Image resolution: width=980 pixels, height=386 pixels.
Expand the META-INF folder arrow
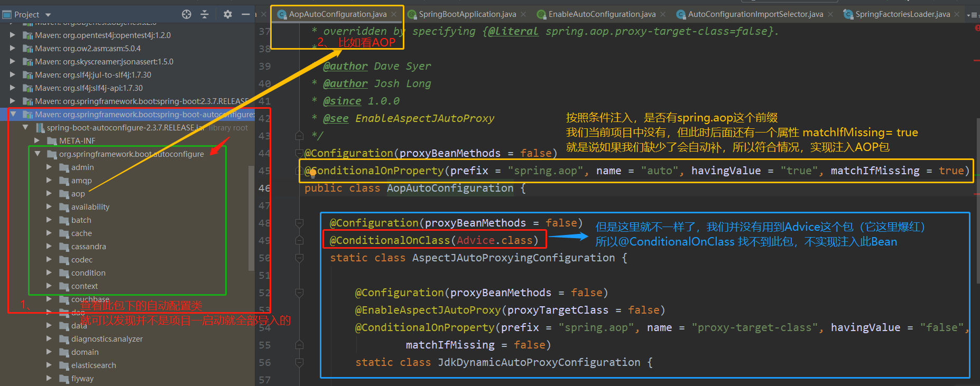37,140
